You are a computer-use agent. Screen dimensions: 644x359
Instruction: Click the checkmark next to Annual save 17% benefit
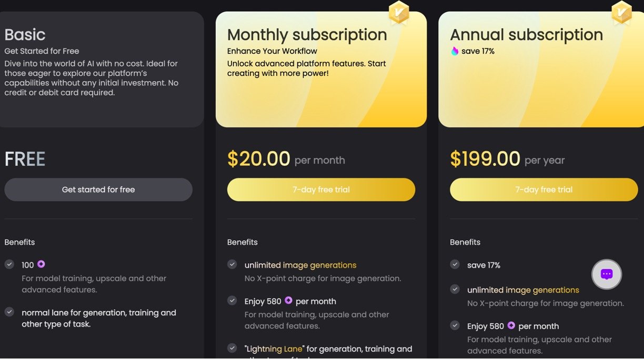point(455,264)
